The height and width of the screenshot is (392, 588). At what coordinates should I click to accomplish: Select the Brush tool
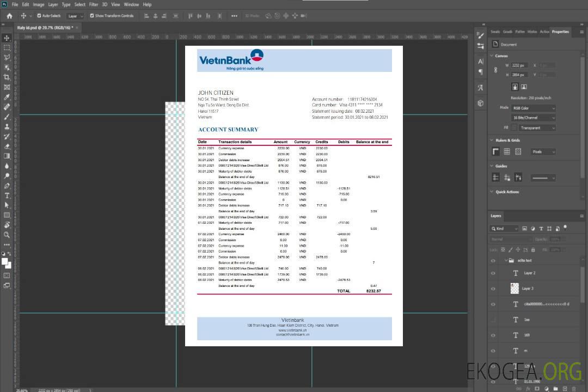(x=7, y=117)
